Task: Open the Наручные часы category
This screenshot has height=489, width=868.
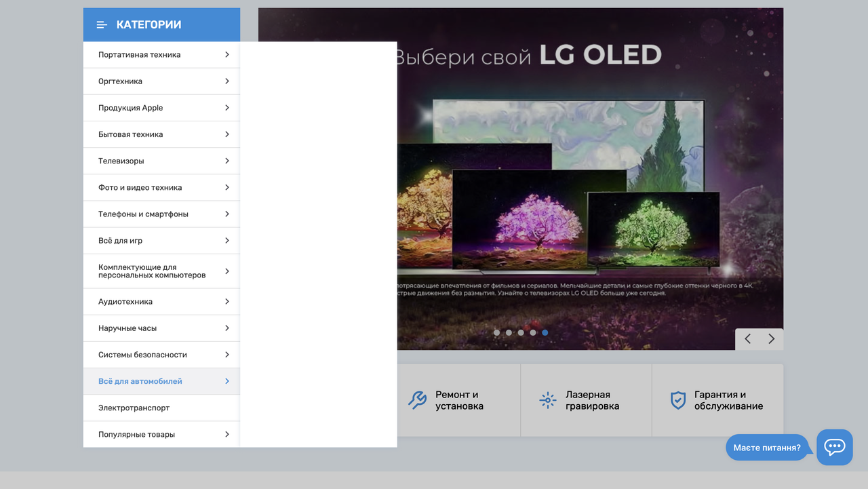Action: click(161, 328)
